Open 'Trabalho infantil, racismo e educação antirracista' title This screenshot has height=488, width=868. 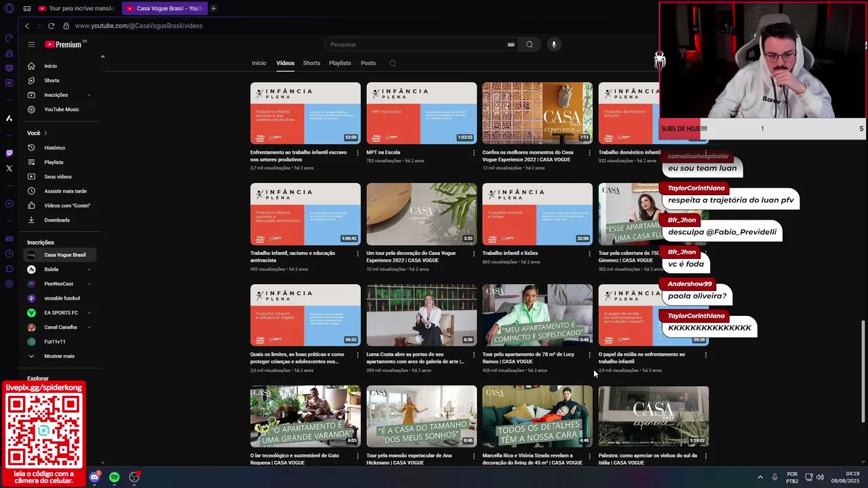[x=293, y=257]
